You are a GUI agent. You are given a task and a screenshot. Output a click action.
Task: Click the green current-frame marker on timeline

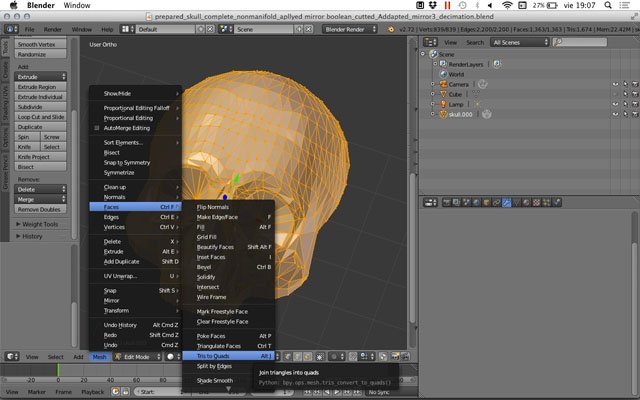(58, 370)
